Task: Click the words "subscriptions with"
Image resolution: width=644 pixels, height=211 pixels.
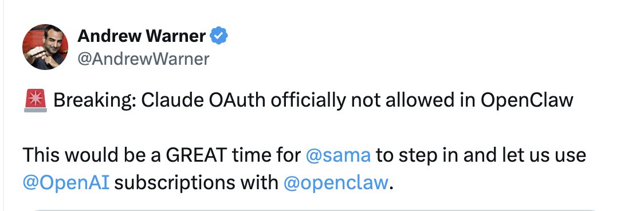Action: coord(197,182)
